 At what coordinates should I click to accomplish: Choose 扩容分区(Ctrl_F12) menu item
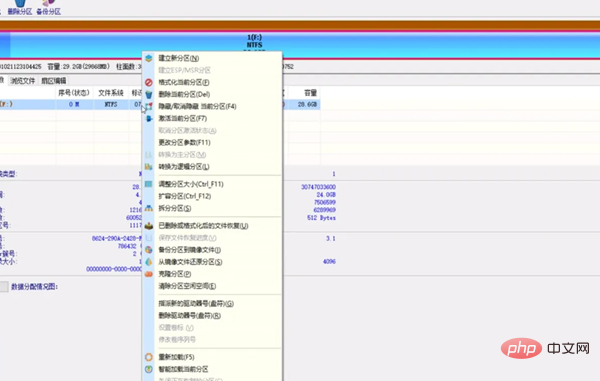[185, 196]
